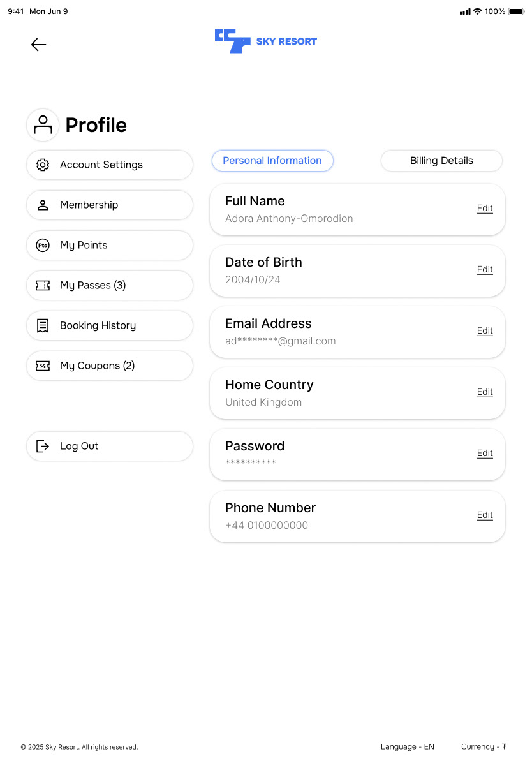The image size is (532, 761).
Task: Tap the Profile avatar icon
Action: point(43,125)
